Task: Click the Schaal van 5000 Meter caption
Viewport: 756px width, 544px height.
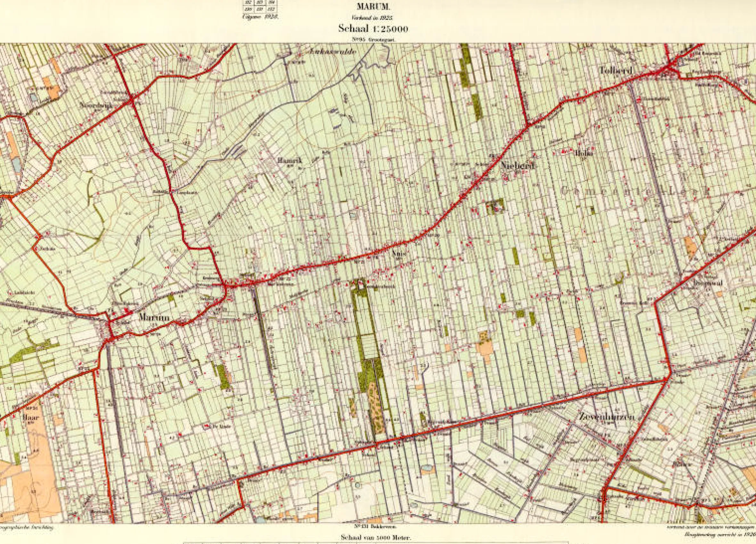Action: point(376,538)
